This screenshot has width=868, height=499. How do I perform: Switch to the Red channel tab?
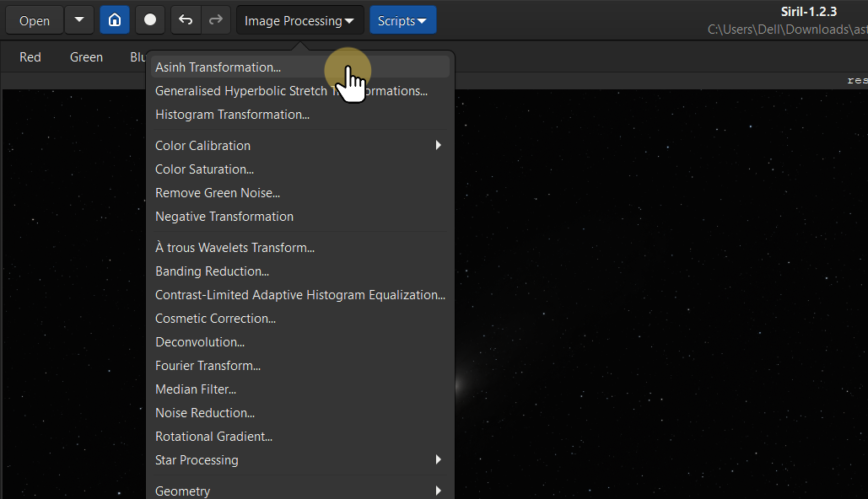click(30, 57)
